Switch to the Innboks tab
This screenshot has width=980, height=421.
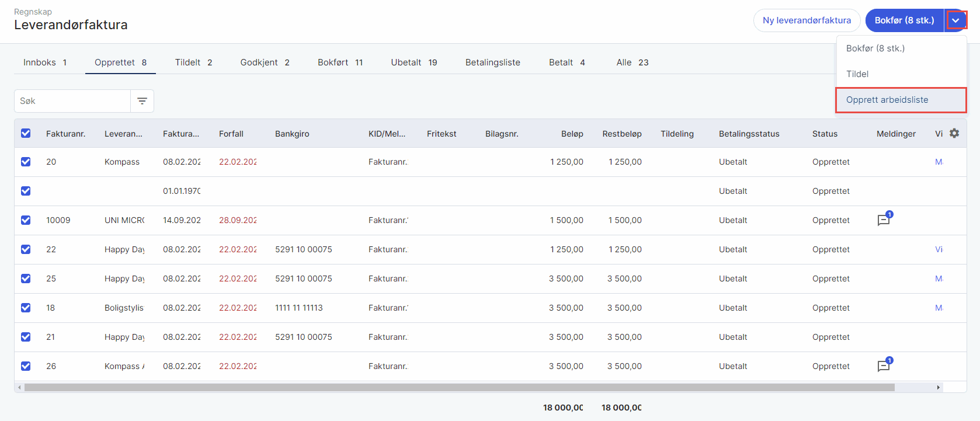45,62
